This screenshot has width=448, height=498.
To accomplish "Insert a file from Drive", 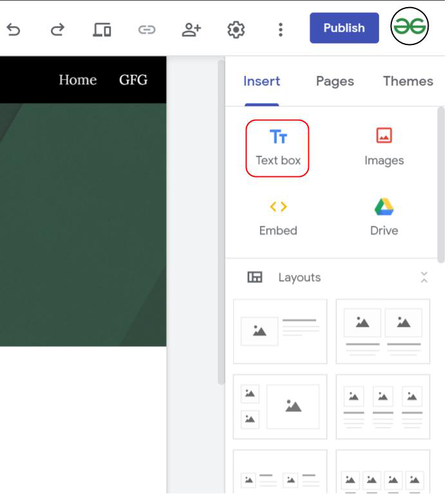I will (384, 218).
